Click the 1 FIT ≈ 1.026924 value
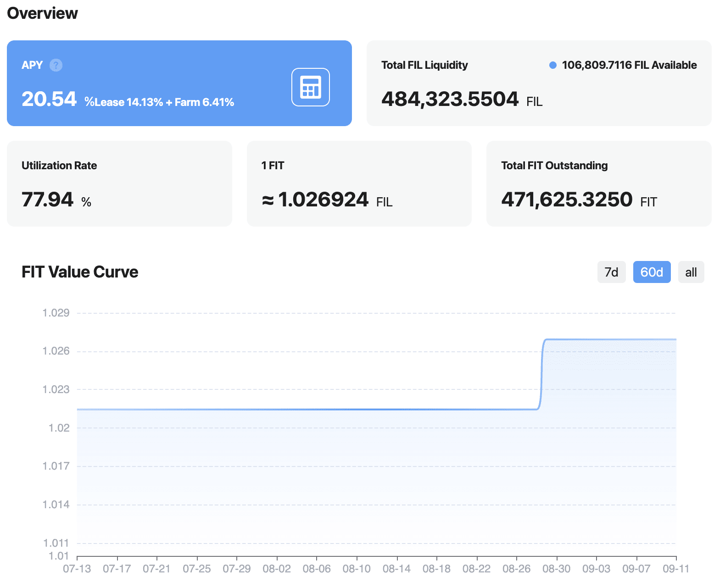The width and height of the screenshot is (714, 588). (323, 200)
